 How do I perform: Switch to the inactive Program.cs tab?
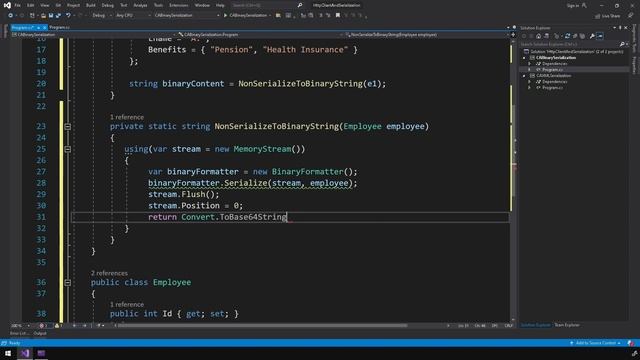click(x=59, y=27)
